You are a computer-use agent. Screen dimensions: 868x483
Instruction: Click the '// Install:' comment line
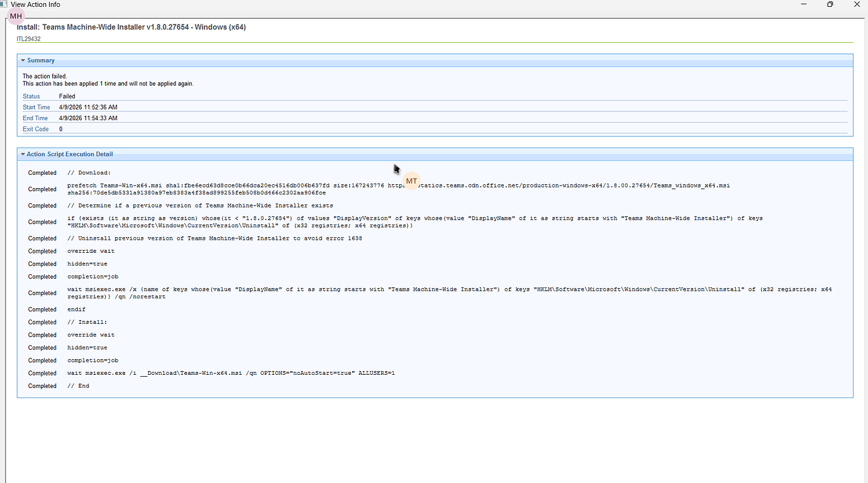coord(87,322)
